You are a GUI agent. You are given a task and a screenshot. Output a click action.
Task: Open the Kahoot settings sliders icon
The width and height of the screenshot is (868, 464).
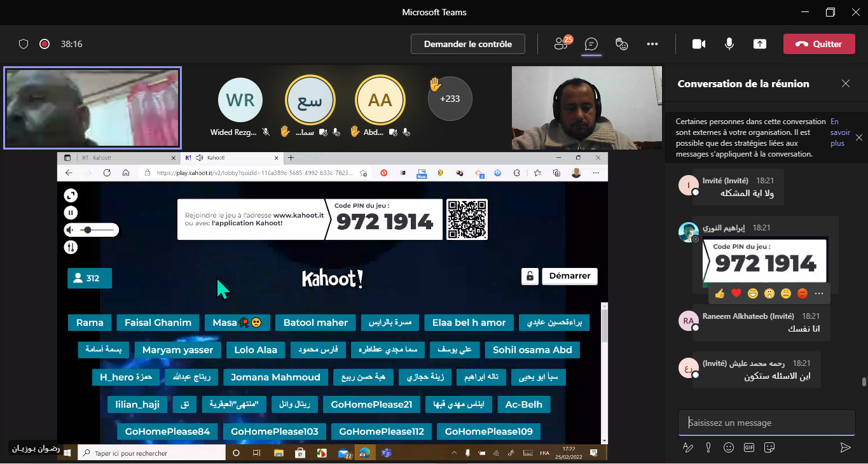pos(71,247)
